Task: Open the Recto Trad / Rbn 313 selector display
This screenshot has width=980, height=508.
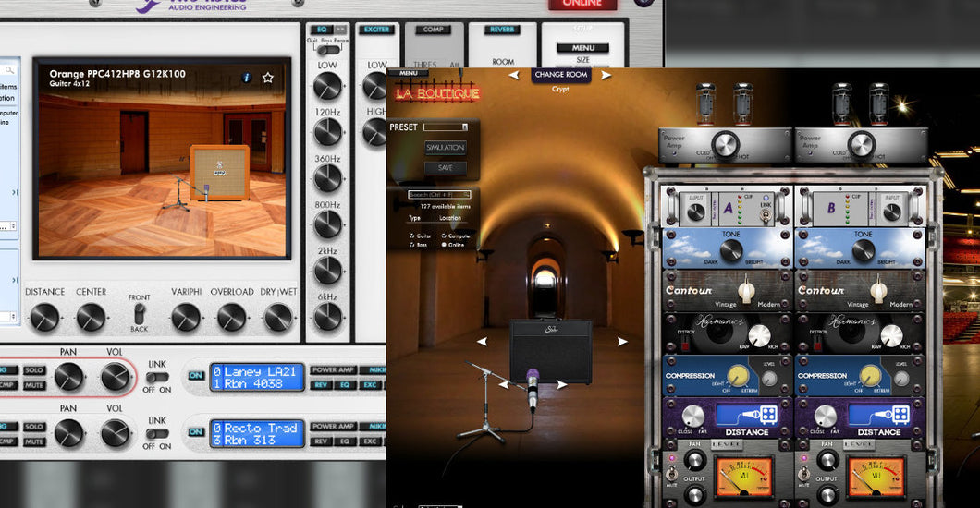Action: [x=256, y=433]
